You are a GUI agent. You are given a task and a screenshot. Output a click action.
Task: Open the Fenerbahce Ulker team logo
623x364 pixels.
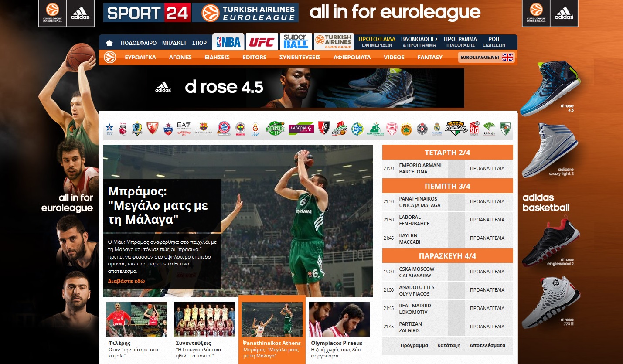(x=240, y=129)
